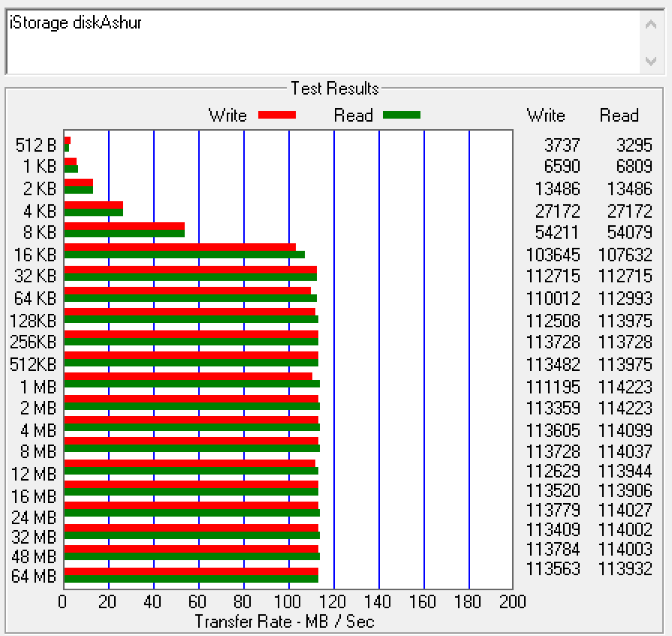Click the write value 113784
The image size is (672, 636).
(x=553, y=550)
